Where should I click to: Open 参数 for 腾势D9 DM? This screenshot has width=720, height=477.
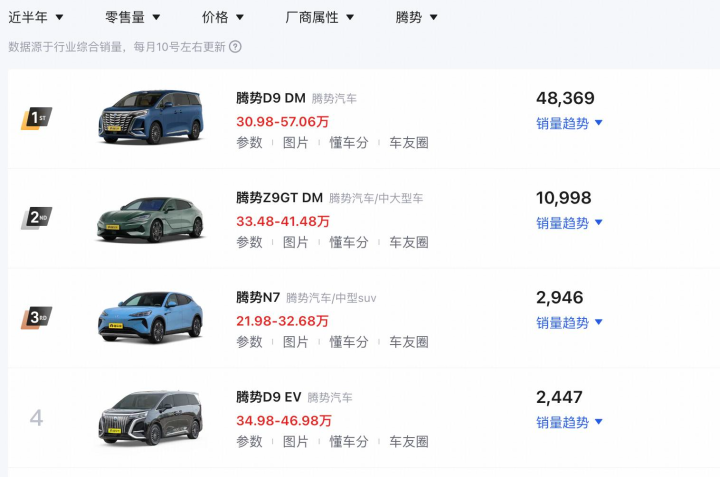tap(249, 143)
